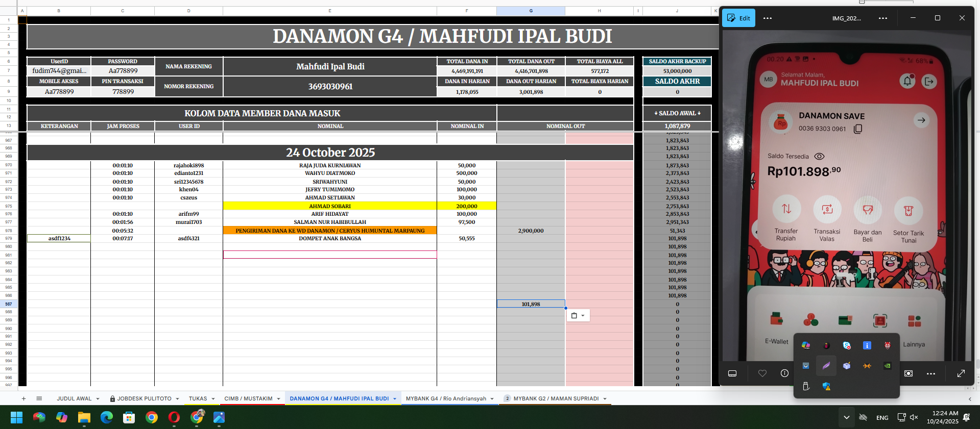
Task: Click the plain Google Chrome taskbar icon
Action: [152, 417]
